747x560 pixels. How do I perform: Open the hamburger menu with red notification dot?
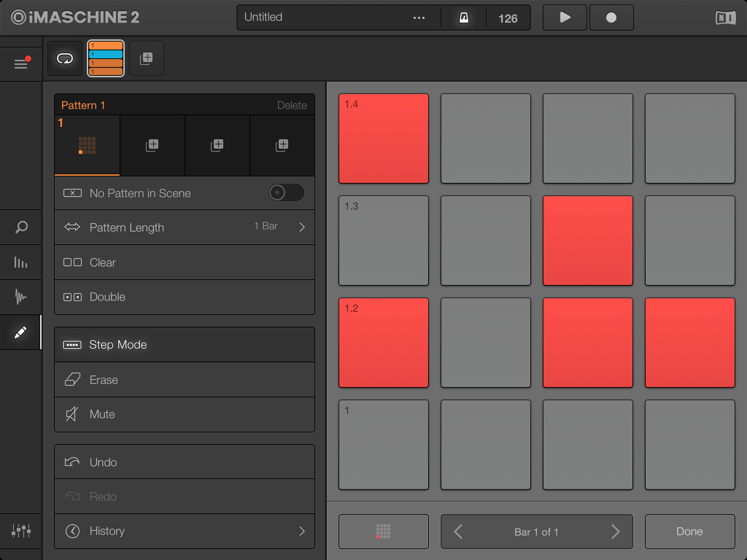point(21,63)
